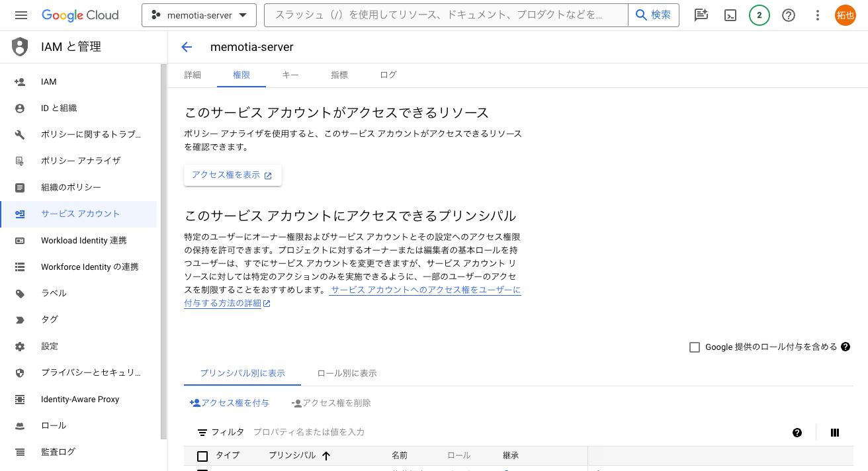Open the user account avatar
This screenshot has width=868, height=471.
click(x=846, y=15)
